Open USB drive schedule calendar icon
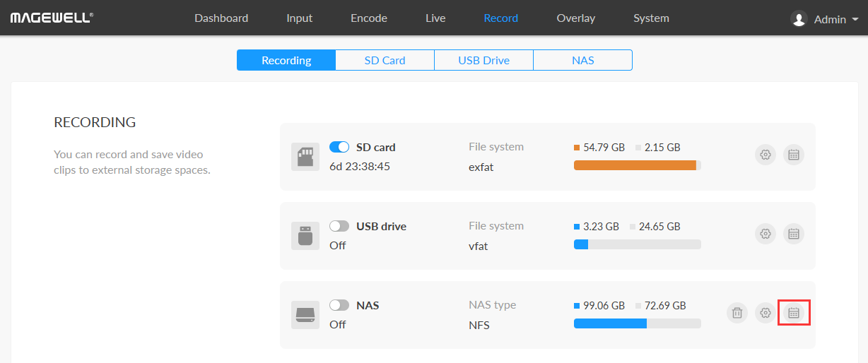The height and width of the screenshot is (363, 868). [x=794, y=234]
